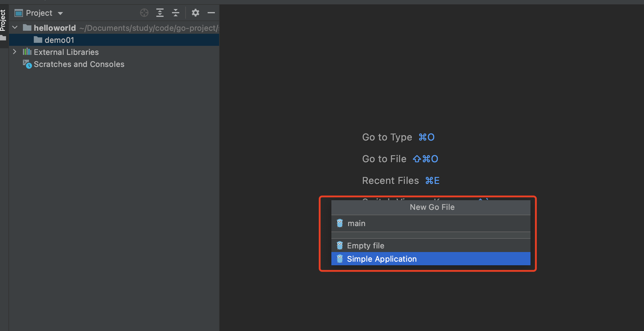Viewport: 644px width, 331px height.
Task: Click the Project window icon in header
Action: click(19, 13)
